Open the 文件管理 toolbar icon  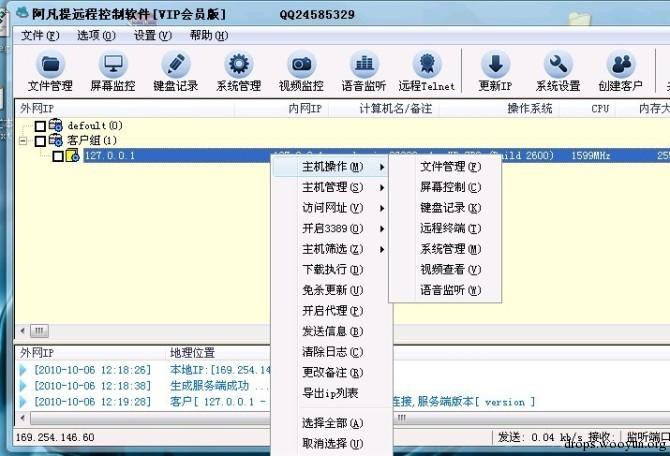(x=50, y=72)
